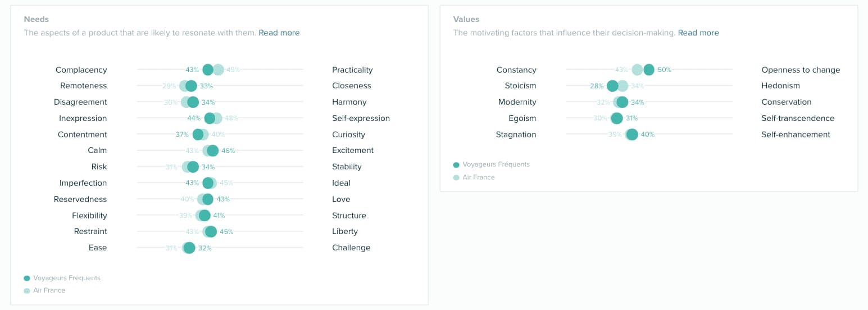868x310 pixels.
Task: Click the dark dot on Egoism row
Action: [x=617, y=118]
